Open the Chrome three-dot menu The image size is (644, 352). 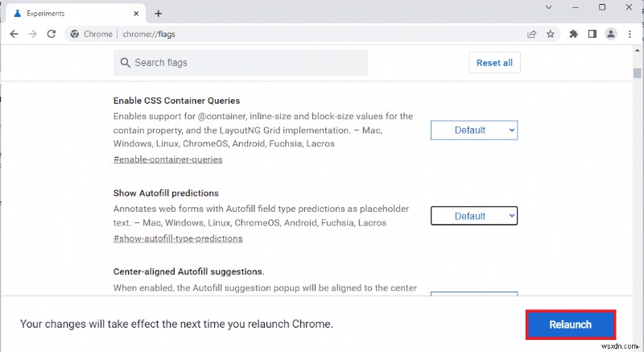click(x=630, y=34)
